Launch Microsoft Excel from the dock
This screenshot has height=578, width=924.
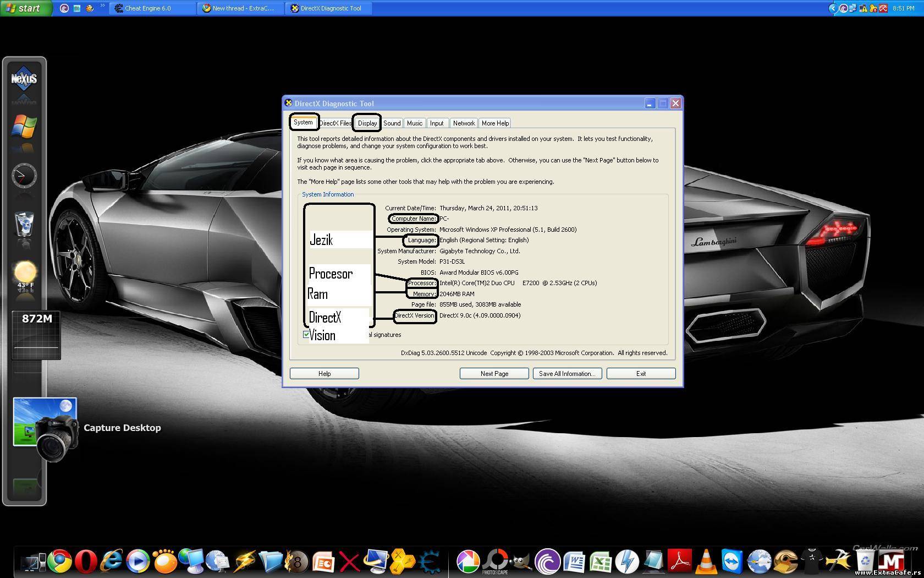click(601, 563)
